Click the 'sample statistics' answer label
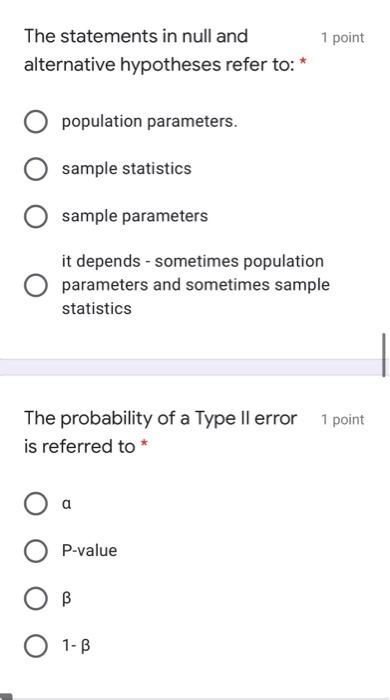Image resolution: width=390 pixels, height=700 pixels. pos(127,169)
